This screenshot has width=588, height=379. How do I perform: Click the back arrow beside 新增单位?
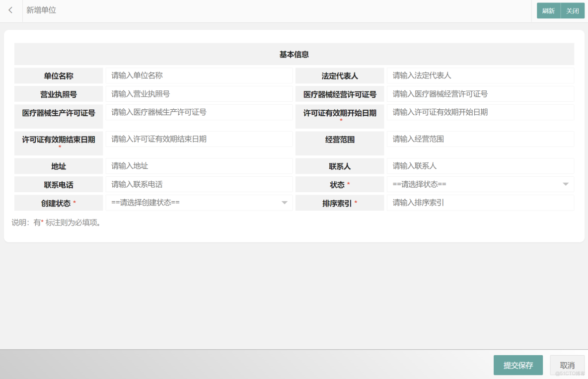10,10
